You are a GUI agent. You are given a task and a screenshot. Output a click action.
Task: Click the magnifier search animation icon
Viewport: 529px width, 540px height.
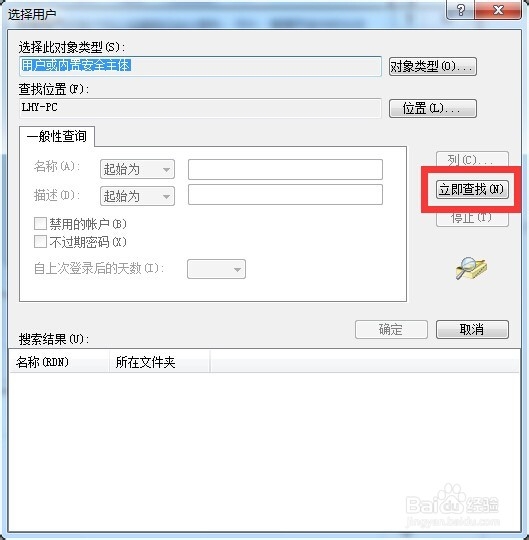(x=471, y=268)
